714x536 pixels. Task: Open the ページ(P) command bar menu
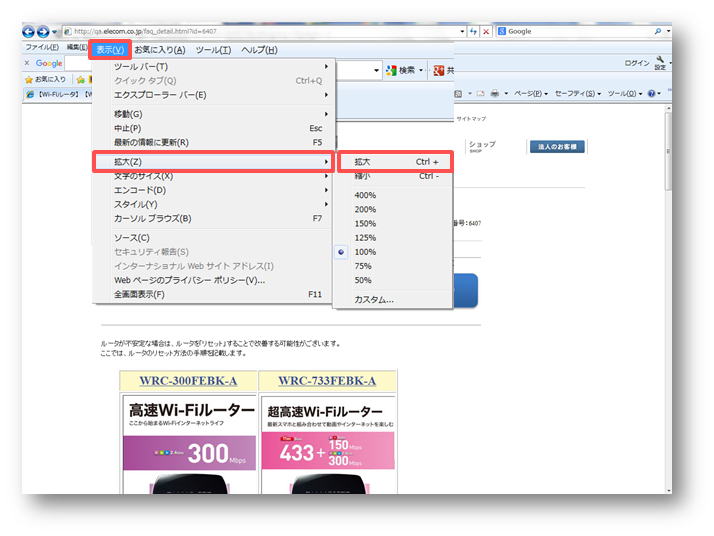(530, 93)
